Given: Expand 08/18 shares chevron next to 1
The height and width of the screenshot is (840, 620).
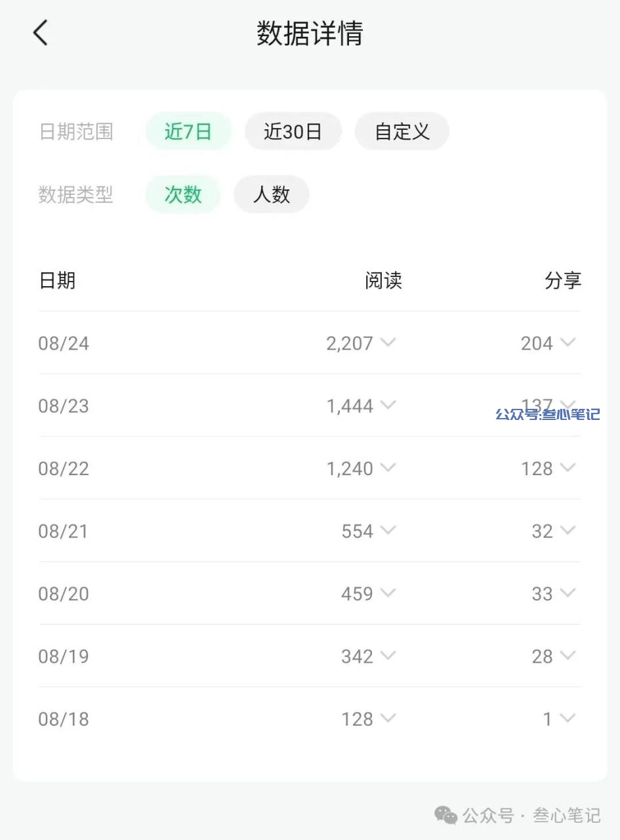Looking at the screenshot, I should [x=568, y=718].
